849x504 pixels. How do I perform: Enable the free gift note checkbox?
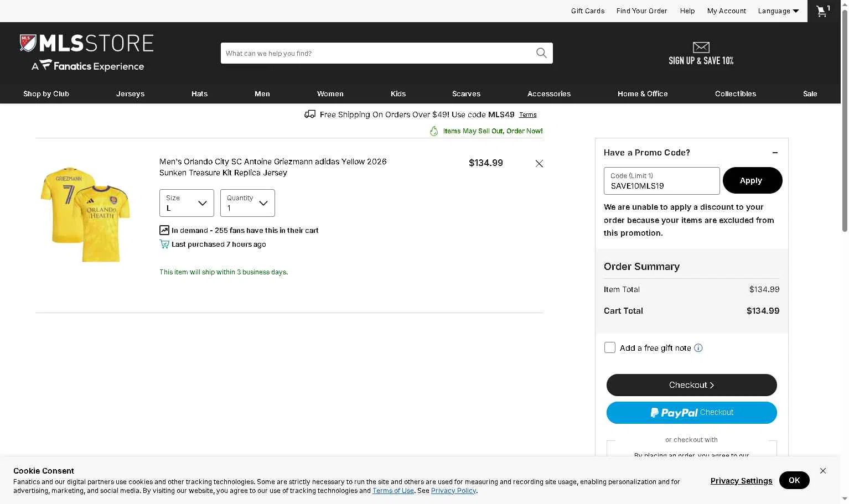point(610,347)
